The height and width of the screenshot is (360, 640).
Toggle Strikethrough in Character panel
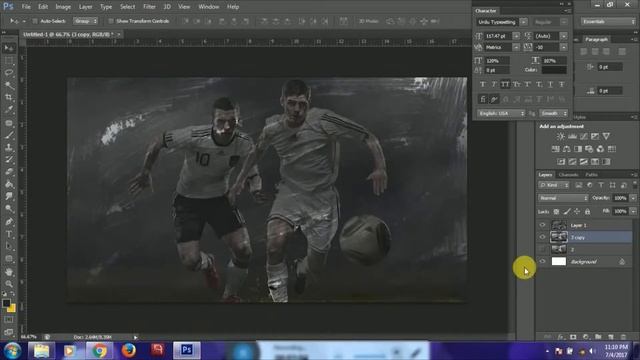point(562,84)
